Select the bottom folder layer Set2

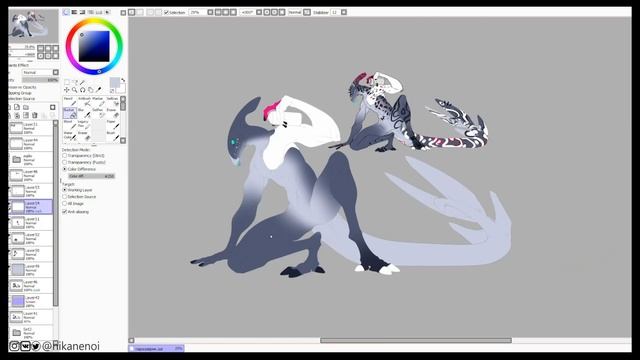31,333
